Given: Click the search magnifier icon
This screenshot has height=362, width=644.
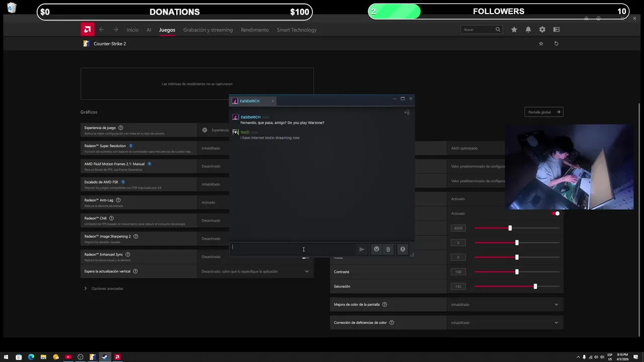Looking at the screenshot, I should click(x=498, y=30).
